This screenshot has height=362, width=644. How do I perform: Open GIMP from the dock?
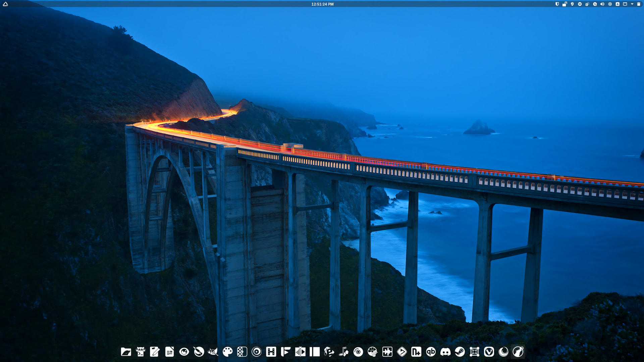point(213,352)
